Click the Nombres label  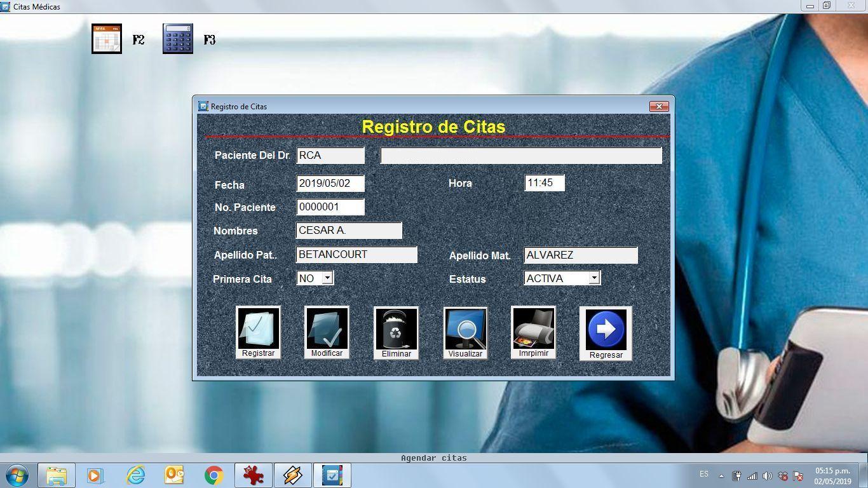[236, 231]
